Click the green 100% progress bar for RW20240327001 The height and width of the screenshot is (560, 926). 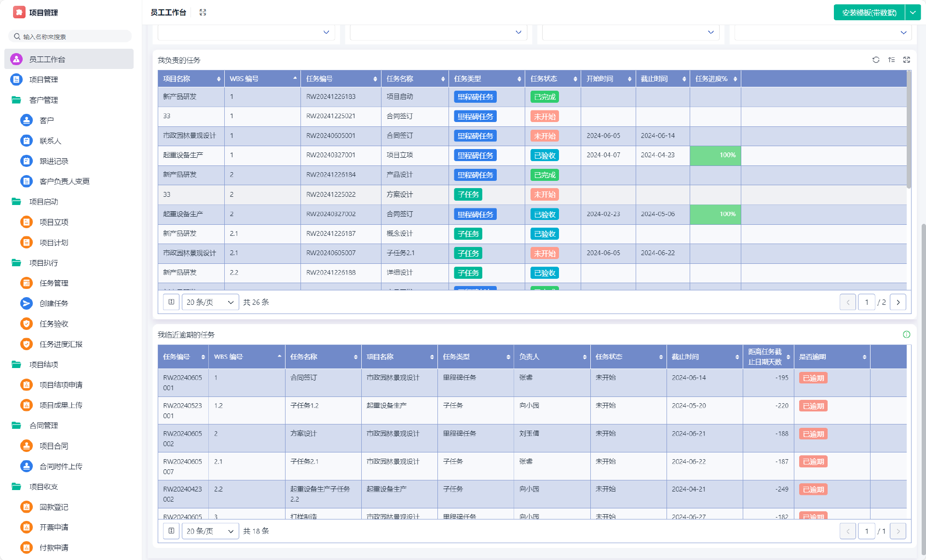715,155
